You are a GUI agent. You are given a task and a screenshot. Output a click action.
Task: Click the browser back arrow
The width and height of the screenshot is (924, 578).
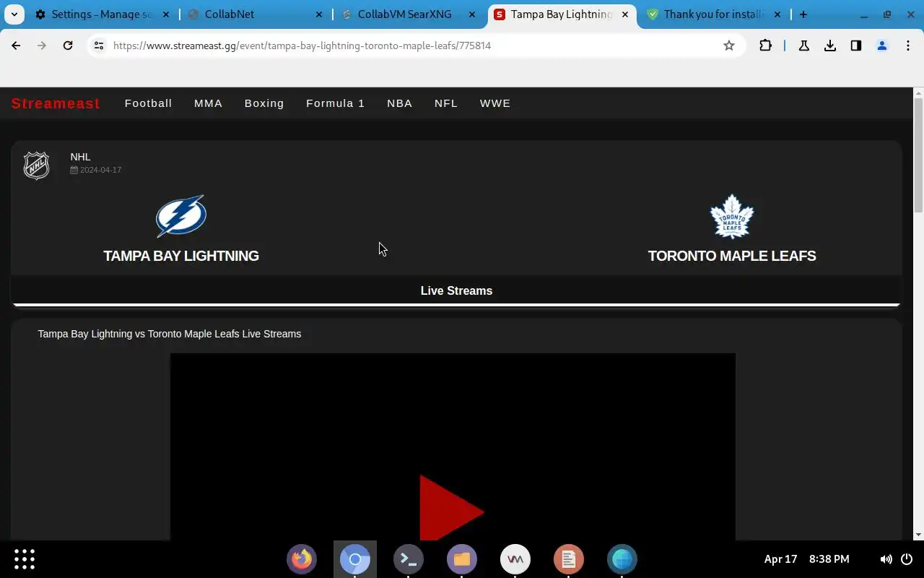click(16, 46)
